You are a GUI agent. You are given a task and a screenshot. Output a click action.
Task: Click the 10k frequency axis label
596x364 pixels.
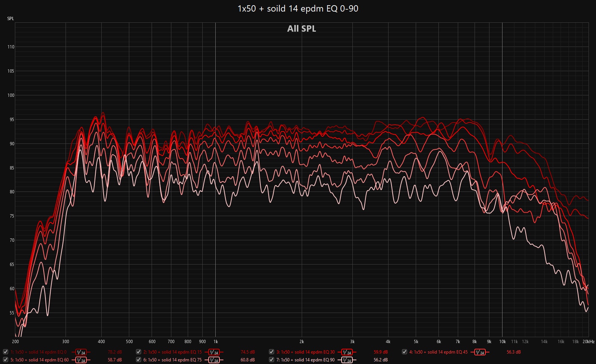[x=503, y=342]
